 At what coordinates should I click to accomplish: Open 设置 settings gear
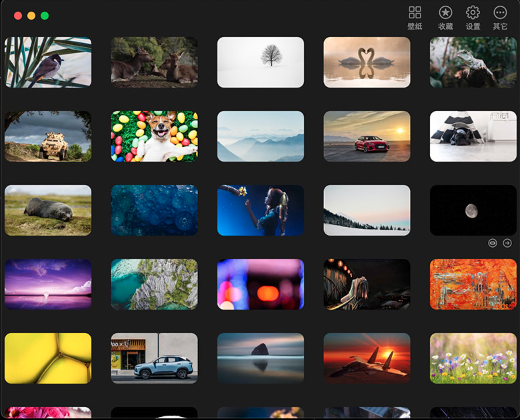[x=473, y=18]
